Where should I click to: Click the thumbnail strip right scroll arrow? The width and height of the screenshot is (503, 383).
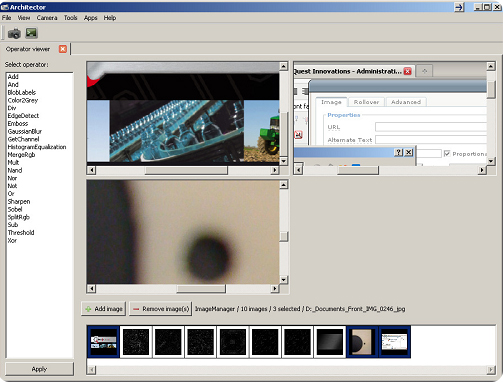pyautogui.click(x=491, y=369)
